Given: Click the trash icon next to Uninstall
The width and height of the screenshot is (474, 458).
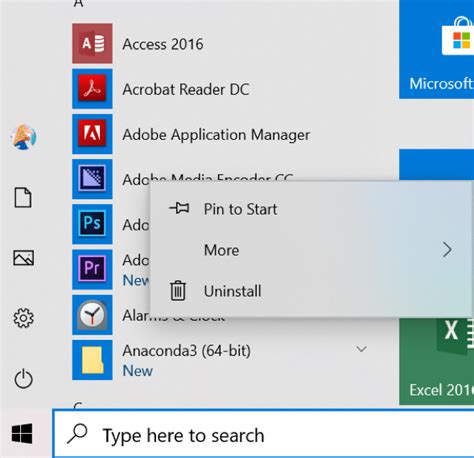Looking at the screenshot, I should pos(178,291).
